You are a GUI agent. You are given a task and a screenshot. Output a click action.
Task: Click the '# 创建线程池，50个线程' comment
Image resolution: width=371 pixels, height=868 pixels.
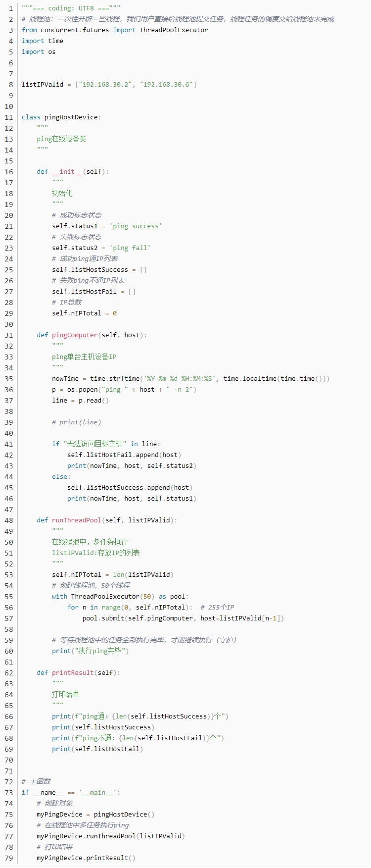coord(91,586)
